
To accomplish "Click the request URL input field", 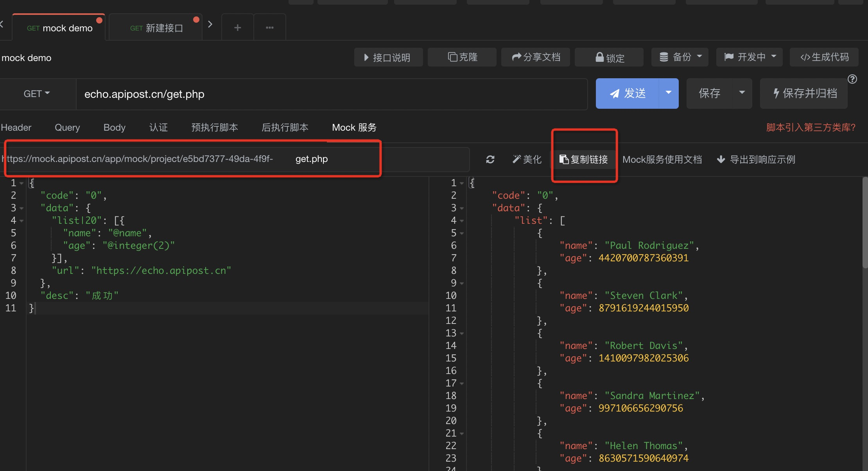I will [332, 94].
